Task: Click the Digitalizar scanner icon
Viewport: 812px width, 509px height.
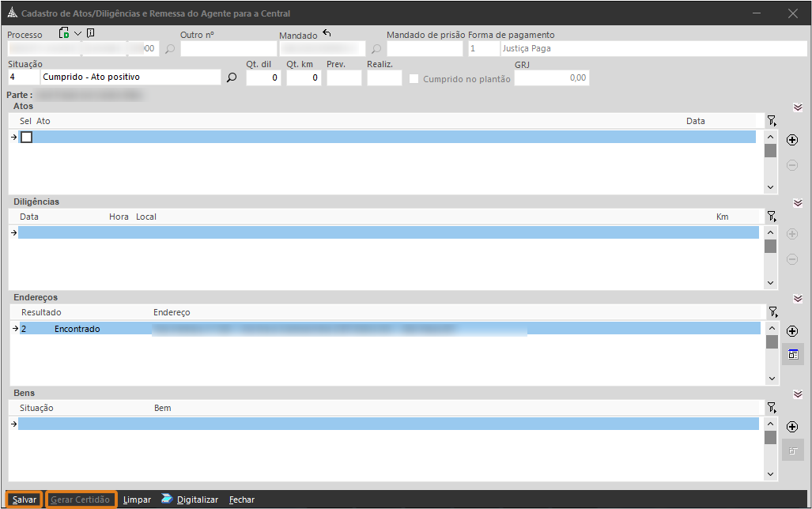Action: 166,499
